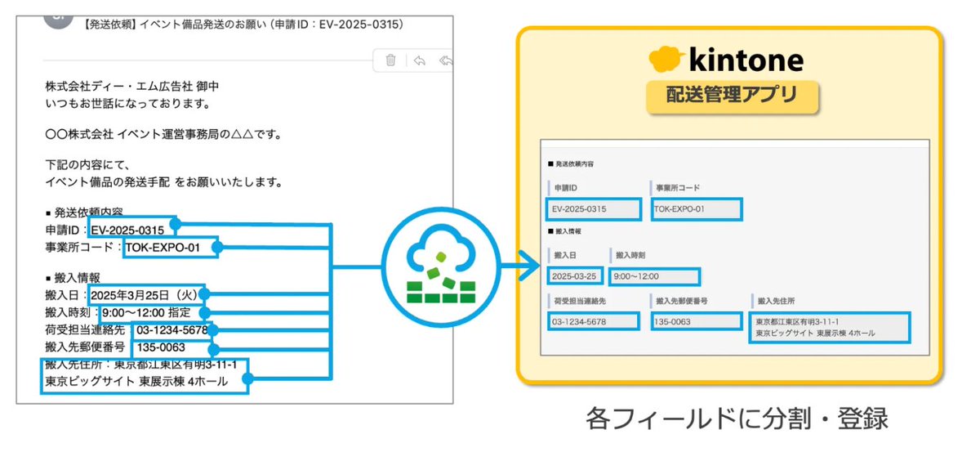Image resolution: width=980 pixels, height=452 pixels.
Task: Click the 申請ID： label in the email body
Action: click(68, 230)
